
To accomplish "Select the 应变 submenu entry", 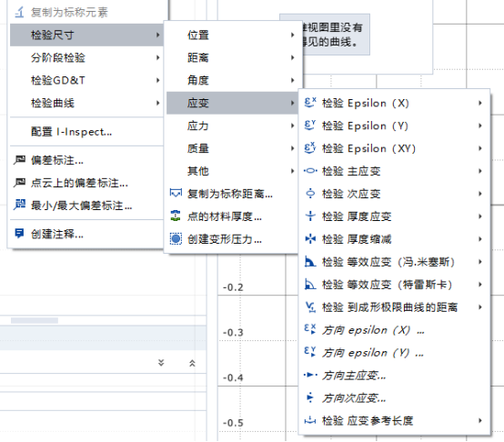I will (232, 103).
